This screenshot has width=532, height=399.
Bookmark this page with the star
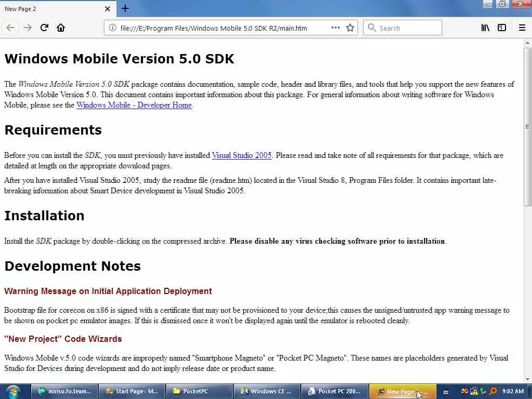pos(350,28)
